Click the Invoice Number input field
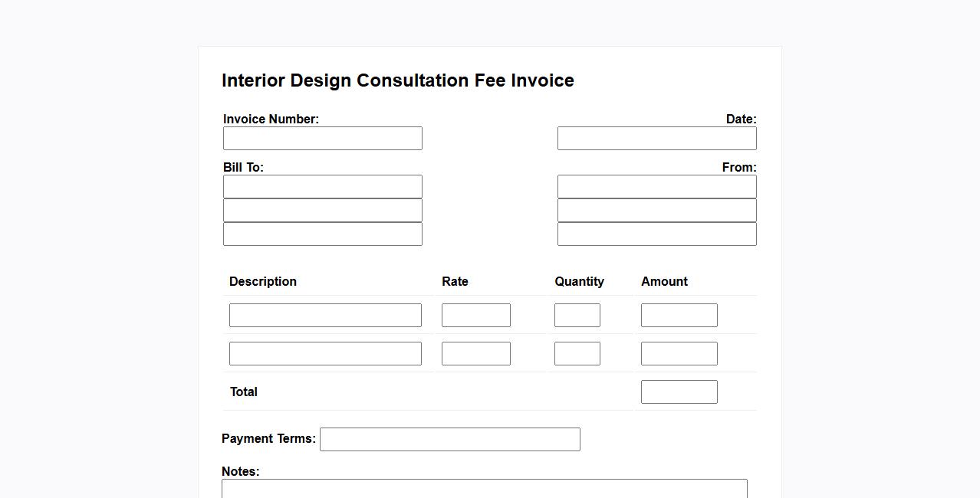This screenshot has height=498, width=980. [322, 139]
